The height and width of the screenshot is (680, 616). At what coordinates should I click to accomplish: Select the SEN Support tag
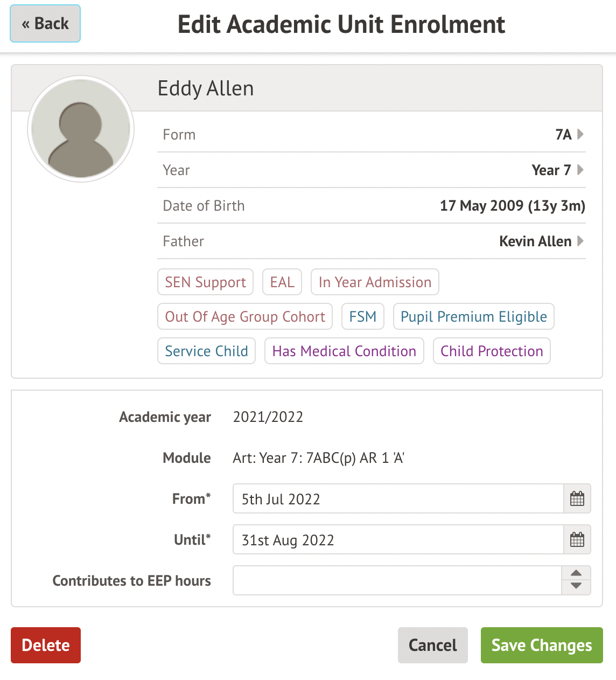[x=205, y=282]
